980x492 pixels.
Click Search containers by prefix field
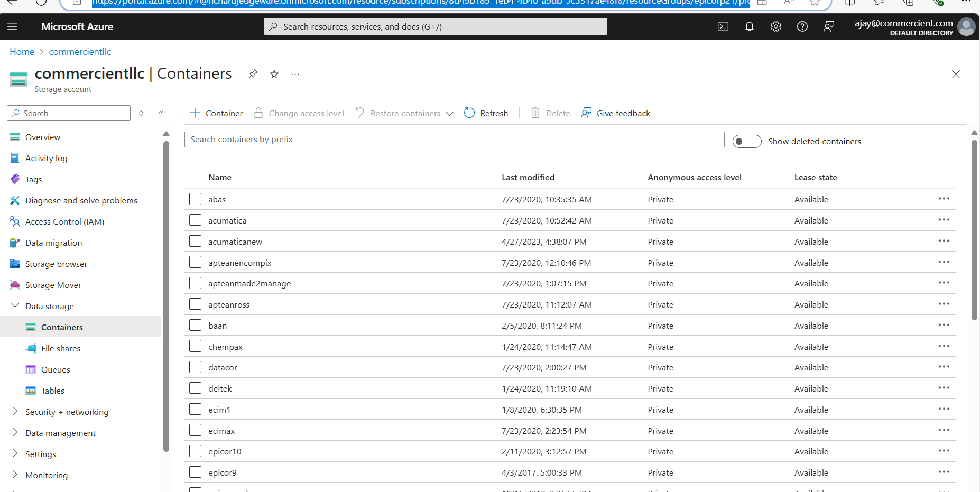pos(455,140)
